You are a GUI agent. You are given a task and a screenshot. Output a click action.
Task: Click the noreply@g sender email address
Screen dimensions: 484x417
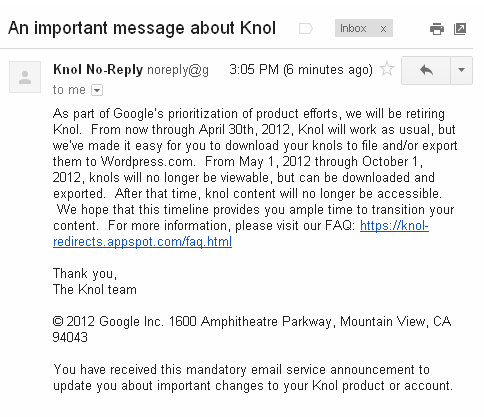(178, 70)
